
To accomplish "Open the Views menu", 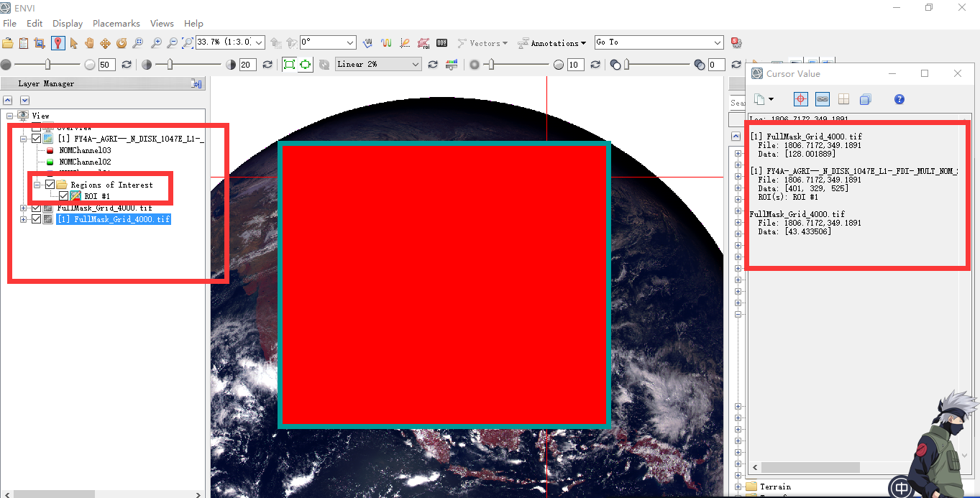I will pos(162,24).
